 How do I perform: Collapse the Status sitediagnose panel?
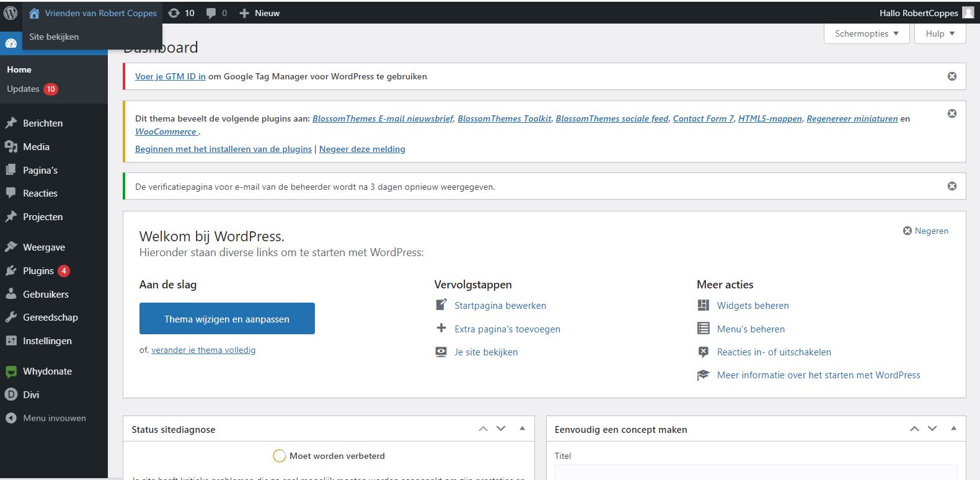(522, 429)
